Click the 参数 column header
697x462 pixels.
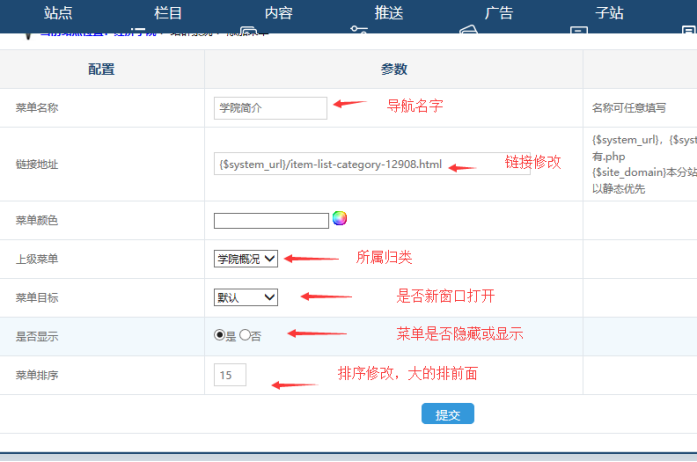click(393, 69)
